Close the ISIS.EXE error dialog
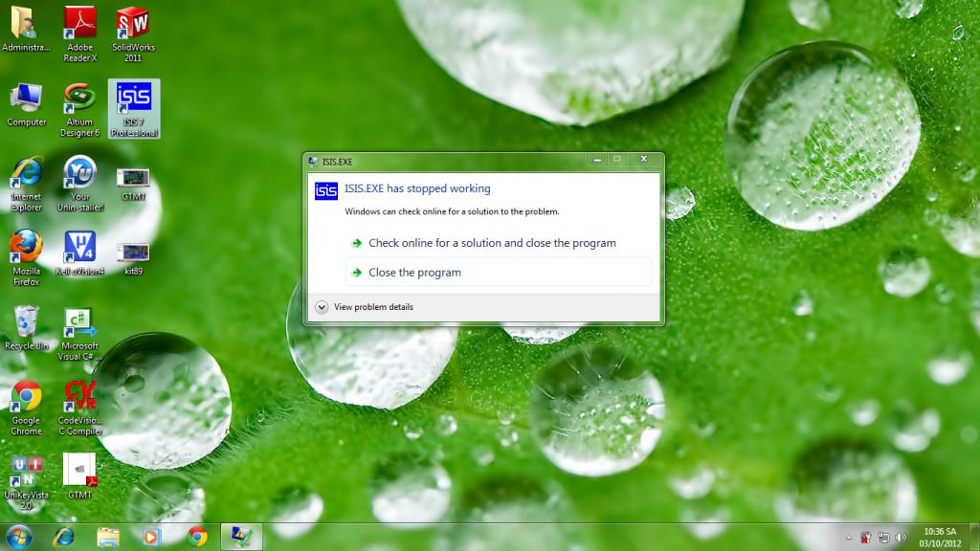980x551 pixels. click(644, 160)
